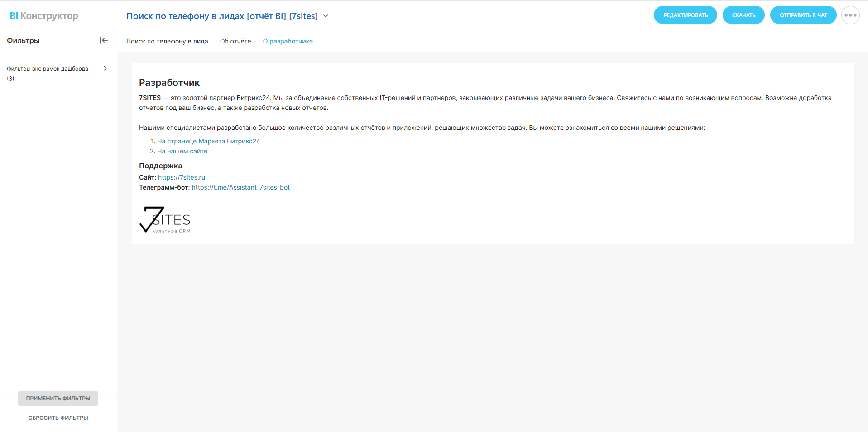Apply filters with Применить фильтры
Viewport: 868px width, 432px height.
click(x=58, y=399)
